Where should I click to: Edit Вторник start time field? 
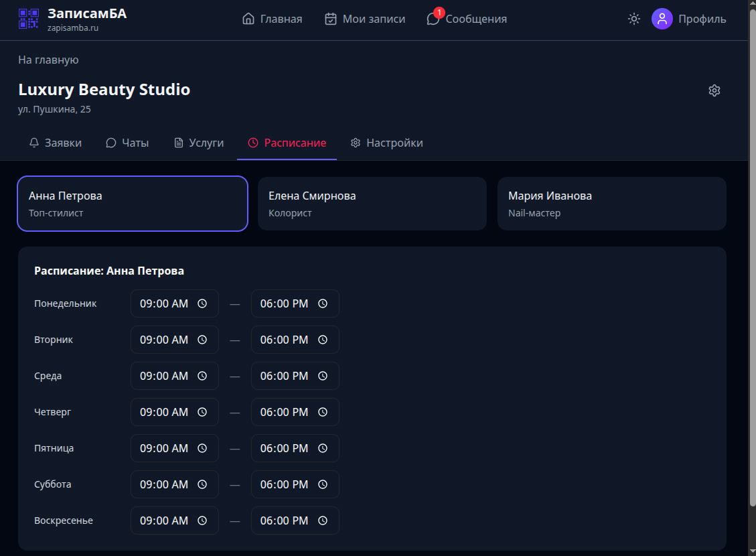pyautogui.click(x=175, y=340)
